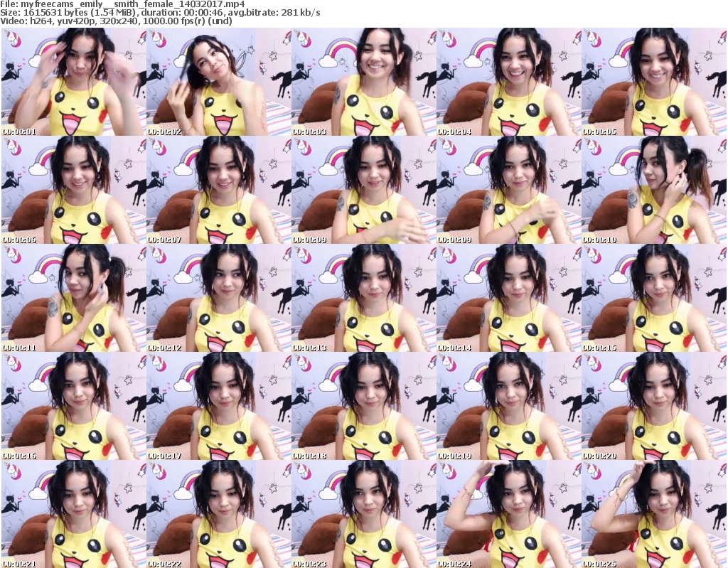Open the frame thumbnail stamped 00:00:03

click(x=364, y=81)
